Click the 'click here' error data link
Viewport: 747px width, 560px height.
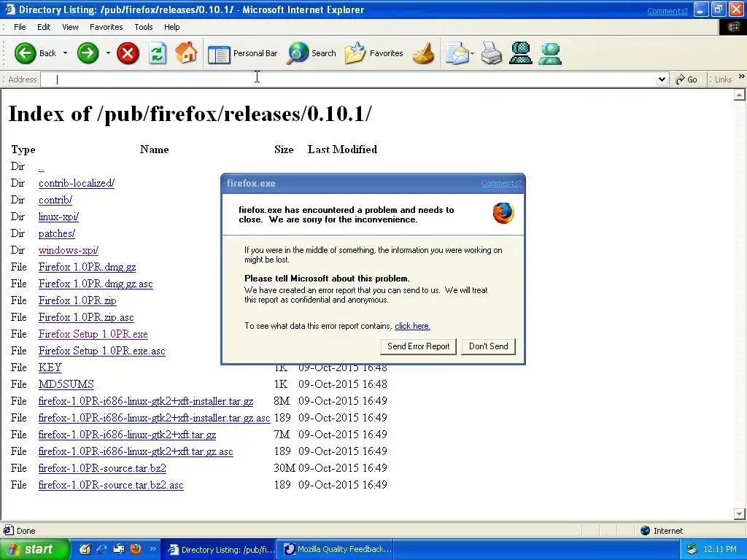click(x=412, y=326)
